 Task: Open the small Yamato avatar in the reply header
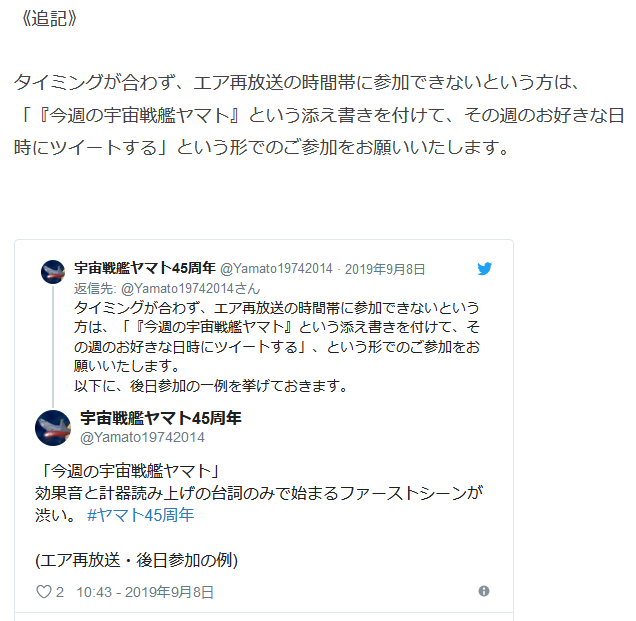click(x=53, y=272)
